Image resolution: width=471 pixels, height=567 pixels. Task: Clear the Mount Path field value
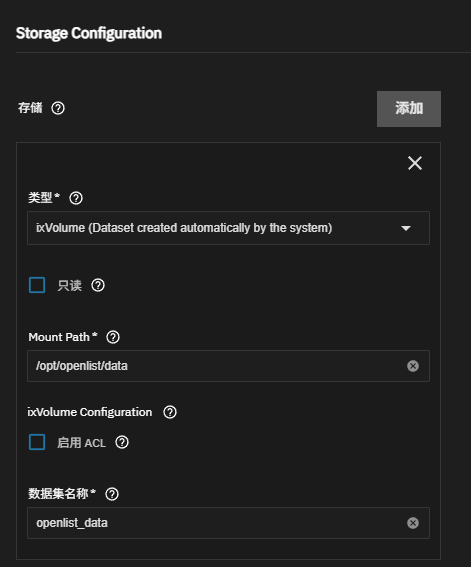[x=413, y=366]
